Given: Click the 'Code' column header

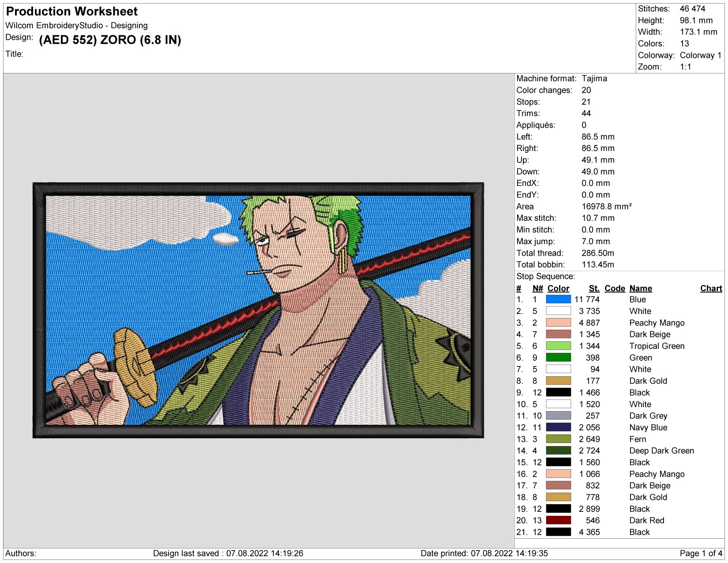Looking at the screenshot, I should coord(615,288).
